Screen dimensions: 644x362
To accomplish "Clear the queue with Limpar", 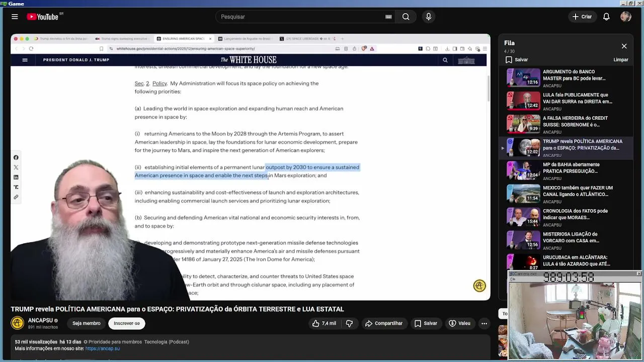I will pos(621,60).
